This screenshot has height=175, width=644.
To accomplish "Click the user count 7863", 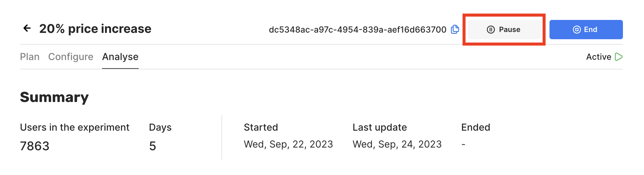I will click(x=35, y=146).
